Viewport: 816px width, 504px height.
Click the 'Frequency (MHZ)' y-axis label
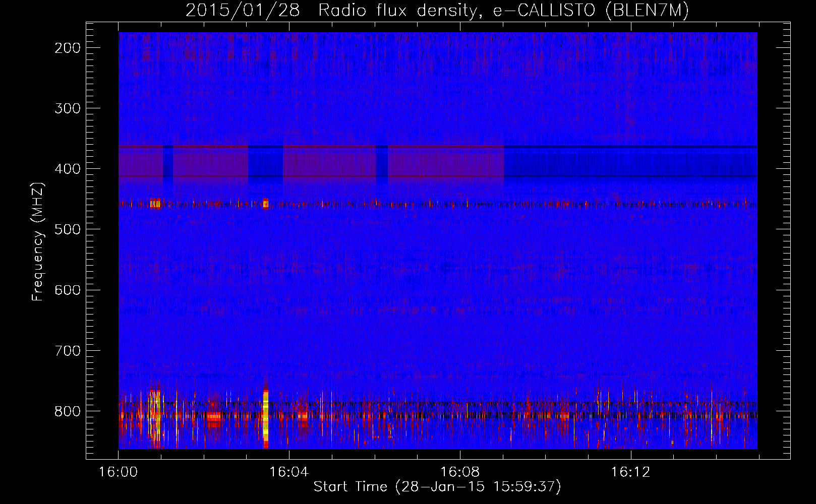pos(38,242)
